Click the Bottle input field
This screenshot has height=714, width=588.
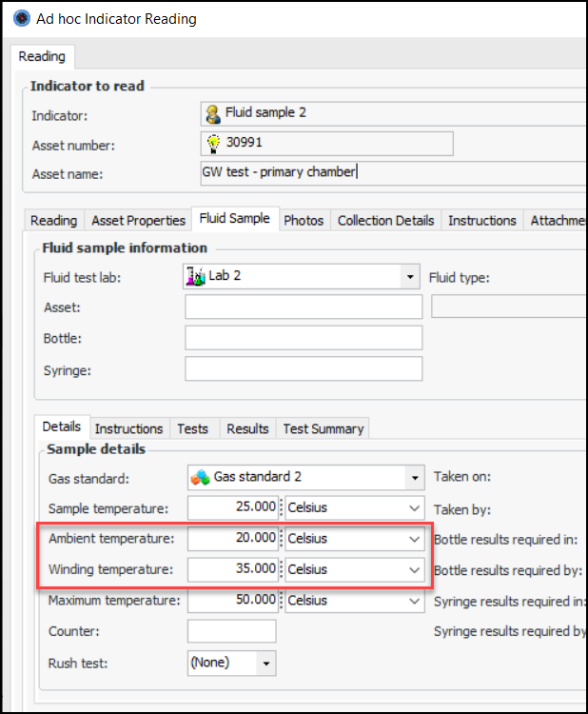(304, 338)
